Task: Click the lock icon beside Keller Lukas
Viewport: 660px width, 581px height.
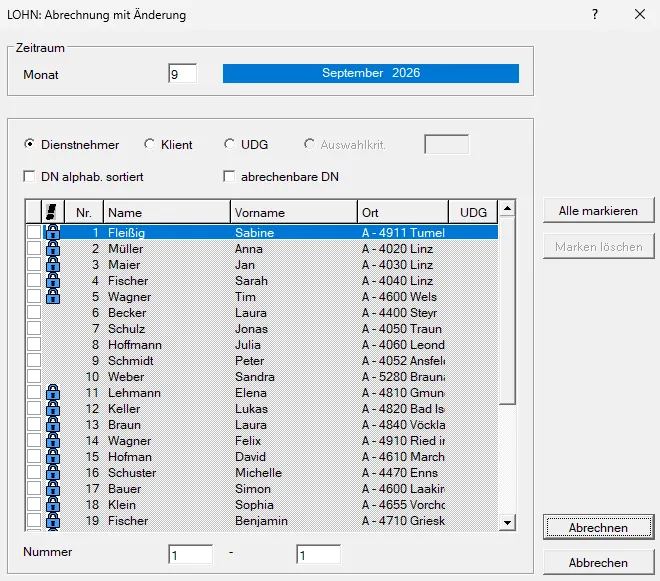Action: [53, 408]
